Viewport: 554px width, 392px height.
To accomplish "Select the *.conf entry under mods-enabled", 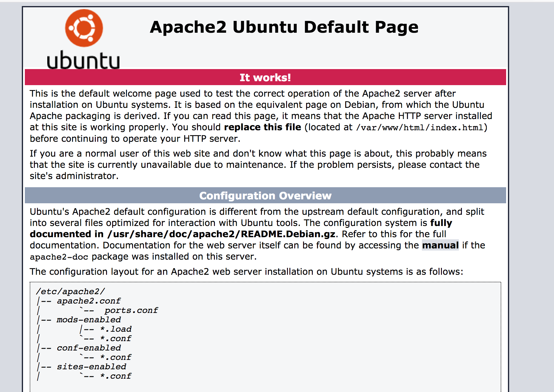I will [116, 338].
